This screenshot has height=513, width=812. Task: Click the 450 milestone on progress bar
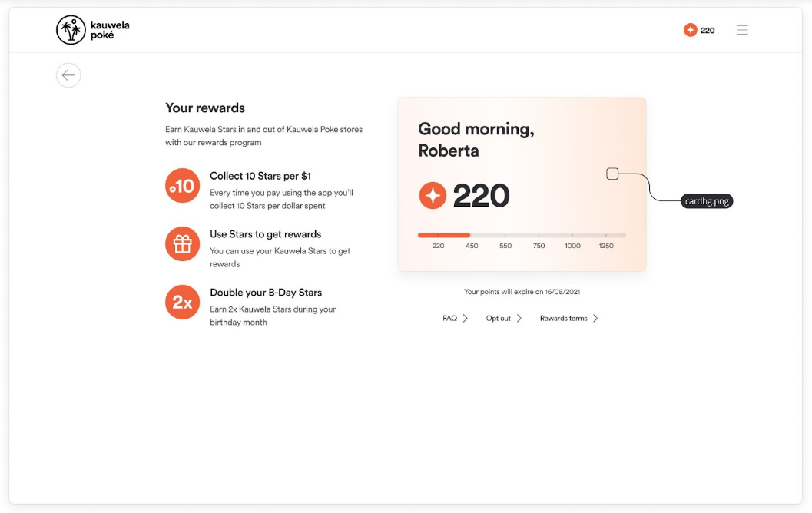472,246
